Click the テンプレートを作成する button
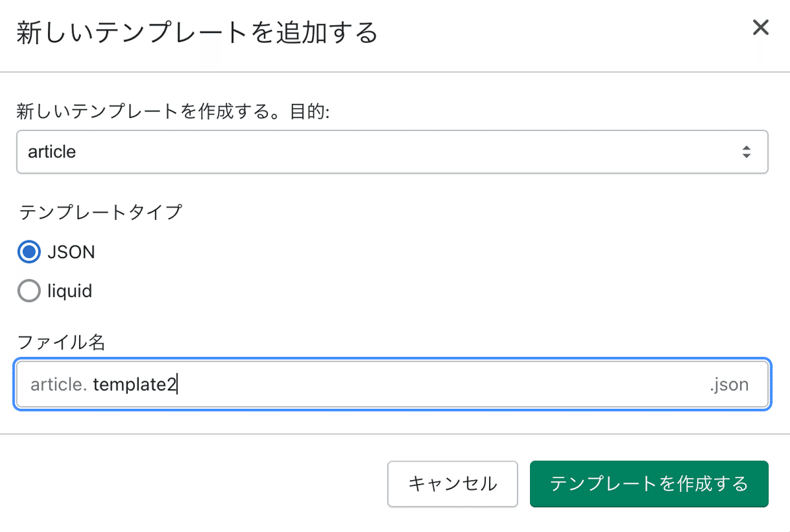Viewport: 790px width, 532px height. [648, 484]
